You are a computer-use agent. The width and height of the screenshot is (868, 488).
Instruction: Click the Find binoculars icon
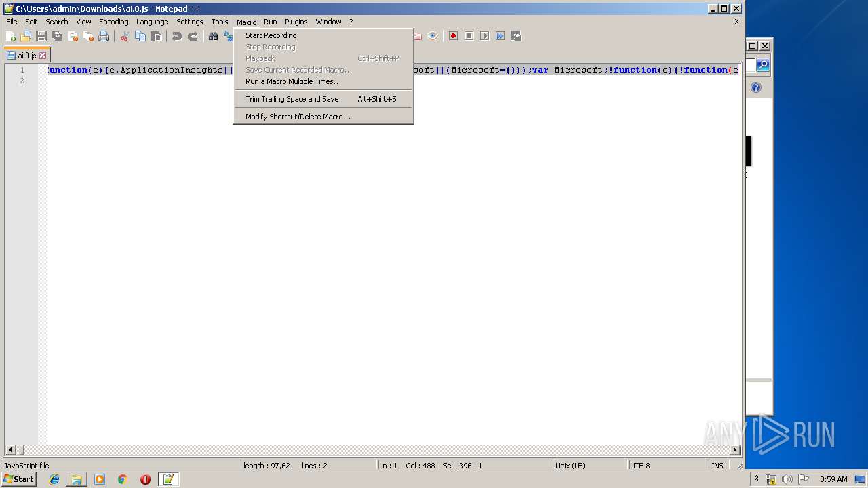click(214, 36)
